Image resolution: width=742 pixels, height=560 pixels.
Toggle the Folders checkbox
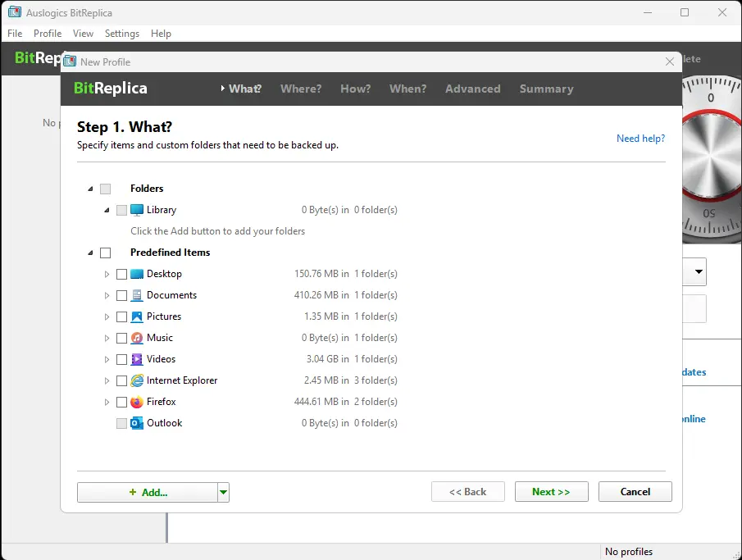(106, 189)
